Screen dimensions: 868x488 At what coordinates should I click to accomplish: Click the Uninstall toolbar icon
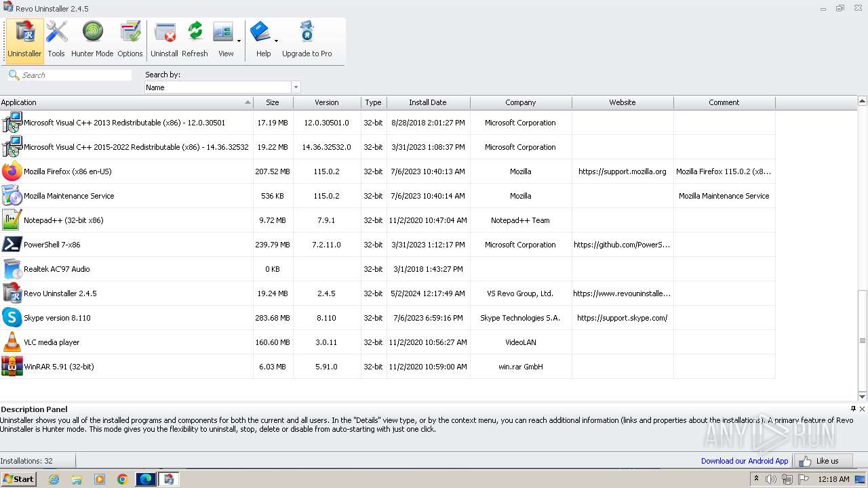164,41
